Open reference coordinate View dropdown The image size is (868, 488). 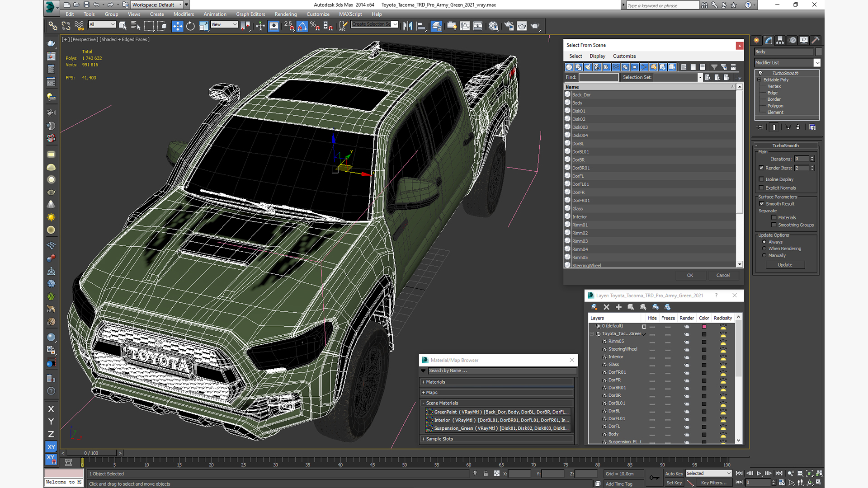tap(224, 24)
